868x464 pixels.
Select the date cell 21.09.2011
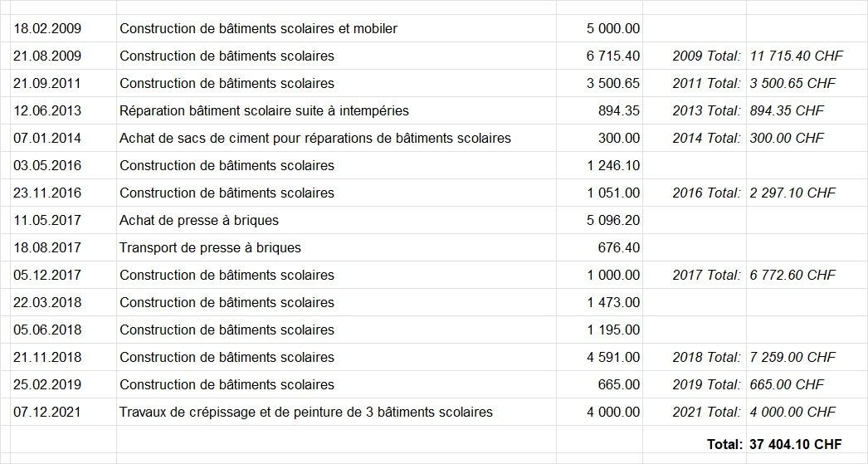pyautogui.click(x=47, y=84)
